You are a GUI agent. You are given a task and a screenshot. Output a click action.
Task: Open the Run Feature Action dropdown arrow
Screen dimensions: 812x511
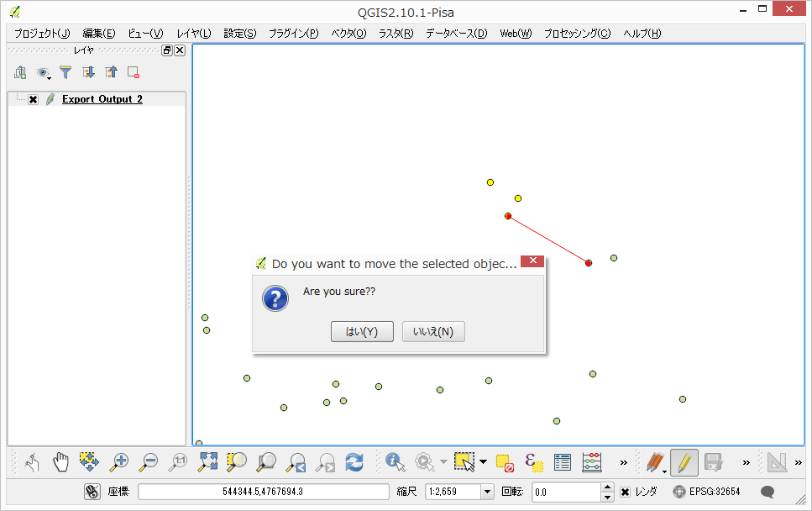[x=443, y=461]
